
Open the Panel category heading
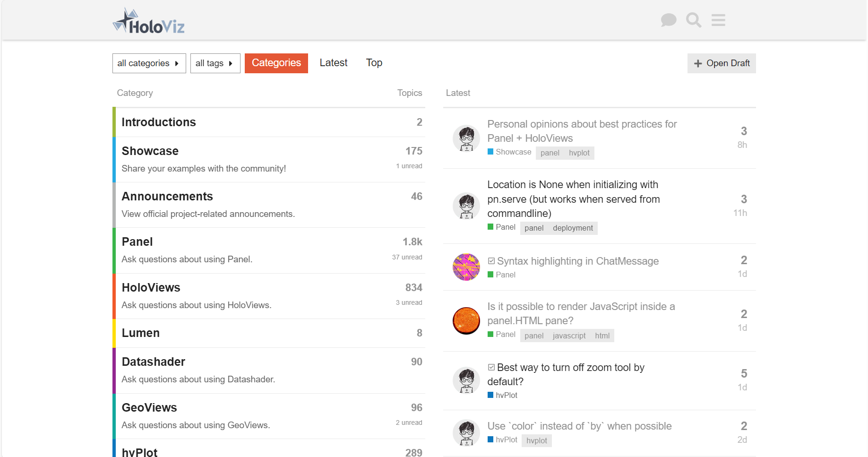[137, 241]
